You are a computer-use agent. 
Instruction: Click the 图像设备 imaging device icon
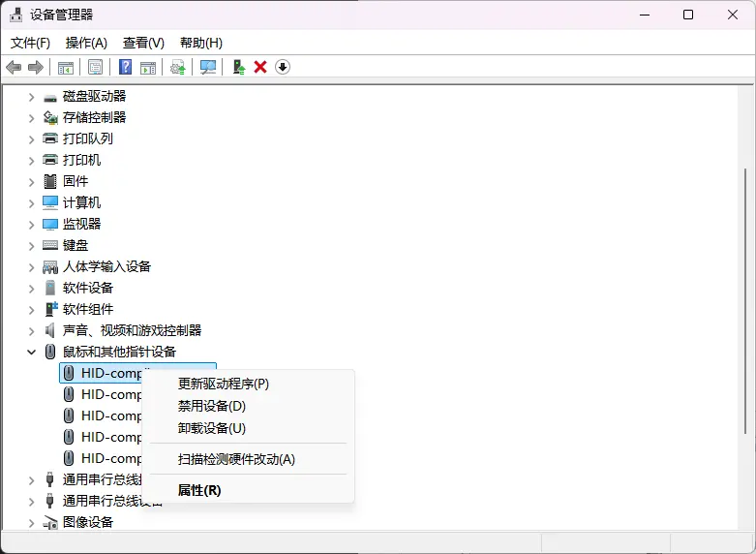pos(50,523)
